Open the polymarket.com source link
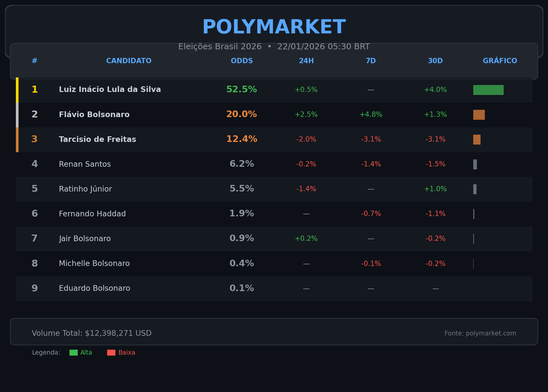 point(480,333)
